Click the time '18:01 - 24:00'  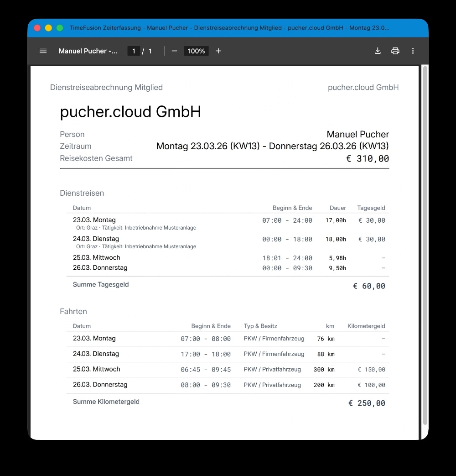(x=287, y=258)
